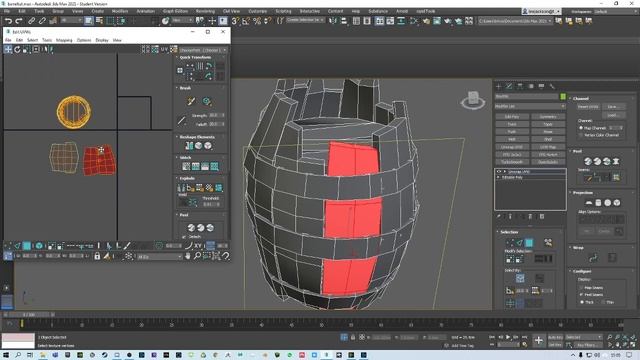Open the Modify tab in command panel
The height and width of the screenshot is (360, 640).
(509, 87)
